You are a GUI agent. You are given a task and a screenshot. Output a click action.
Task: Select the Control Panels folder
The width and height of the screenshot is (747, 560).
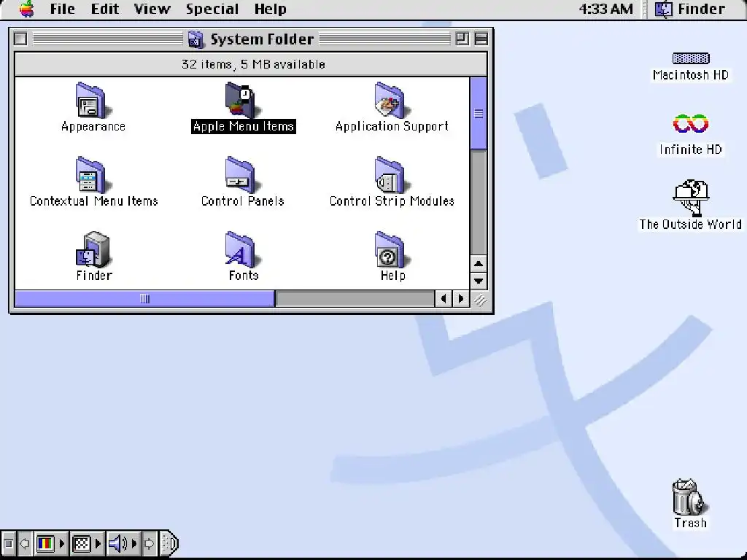click(x=242, y=175)
